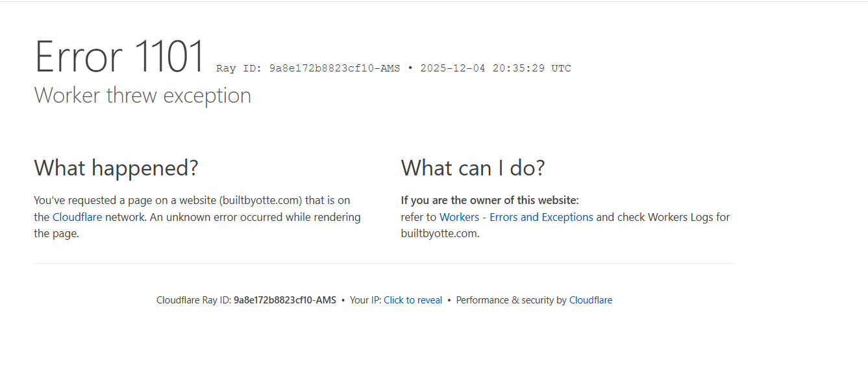The width and height of the screenshot is (868, 371).
Task: Click to reveal your IP address
Action: pos(413,300)
